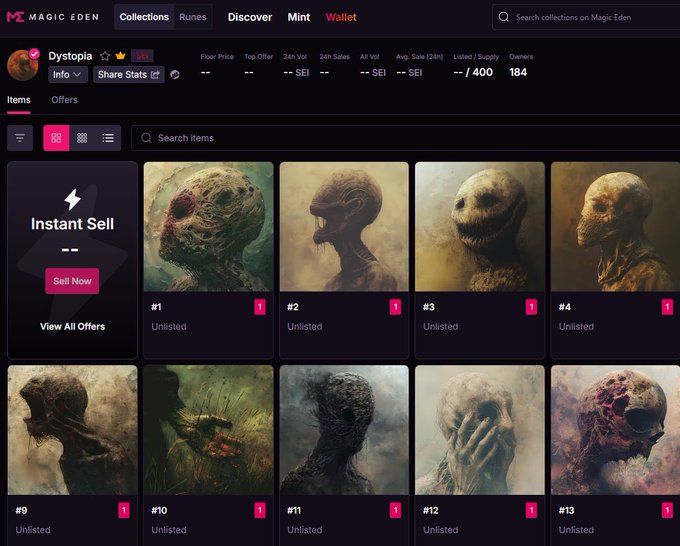Click the SEI chain badge
The height and width of the screenshot is (546, 680).
142,56
